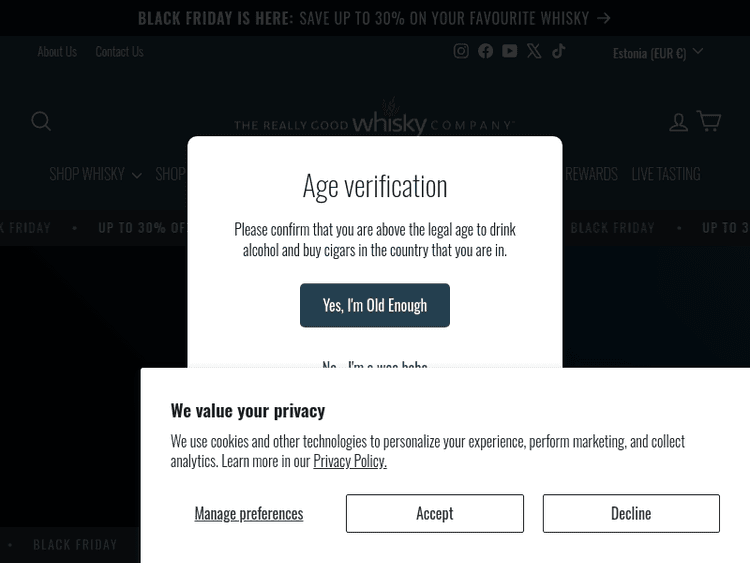This screenshot has width=750, height=563.
Task: Click the Black Friday banner arrow
Action: coord(604,18)
